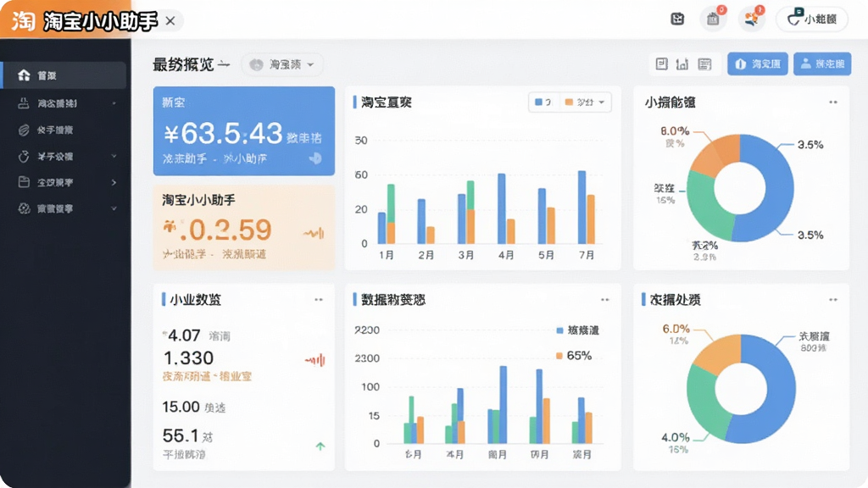The width and height of the screenshot is (868, 488).
Task: Open the house-icon home item in the sidebar
Action: point(64,75)
